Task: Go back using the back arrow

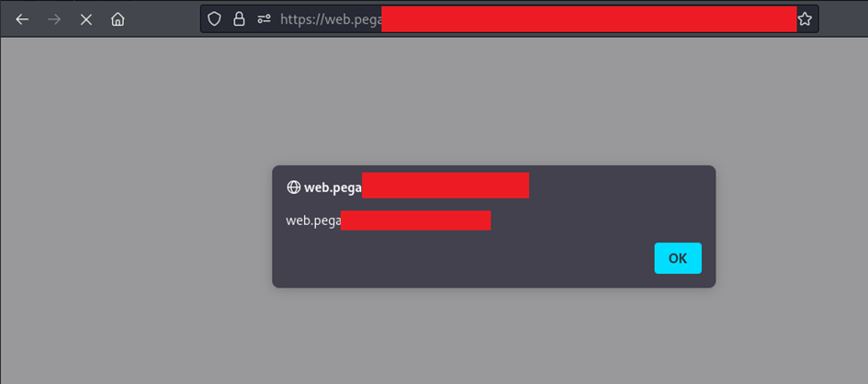Action: coord(22,19)
